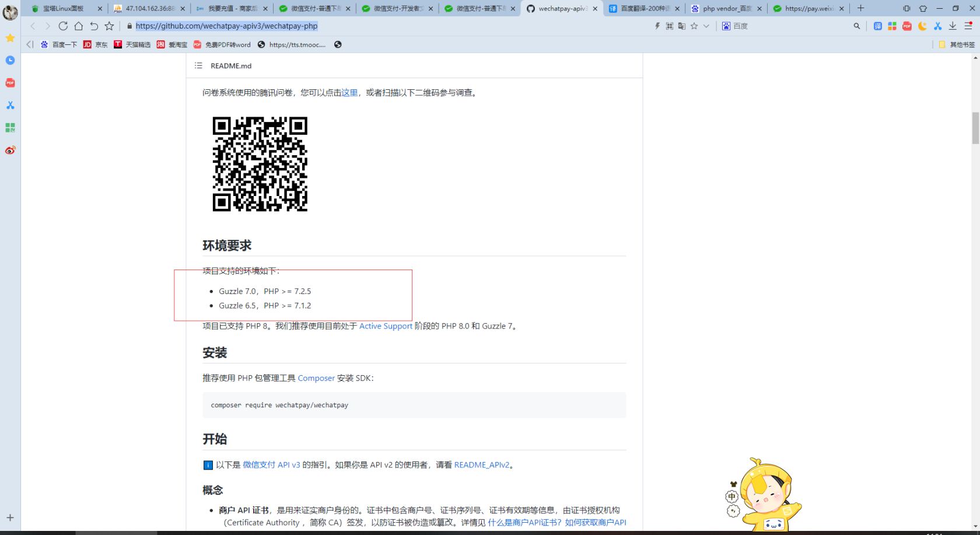Bookmark page with star next to undo arrow
Screen dimensions: 980x535
(109, 26)
